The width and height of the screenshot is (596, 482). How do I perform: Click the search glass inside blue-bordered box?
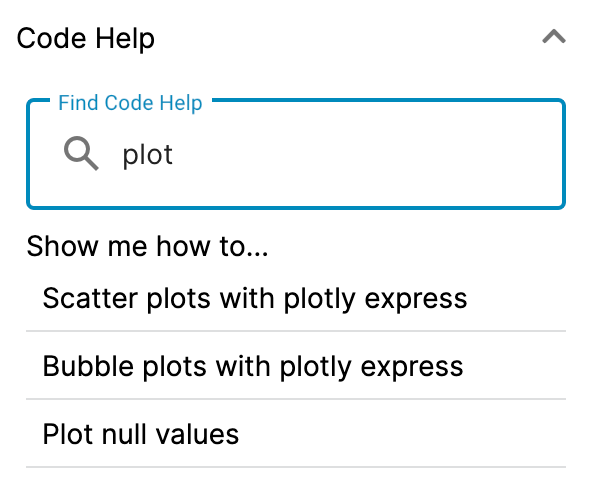point(81,153)
